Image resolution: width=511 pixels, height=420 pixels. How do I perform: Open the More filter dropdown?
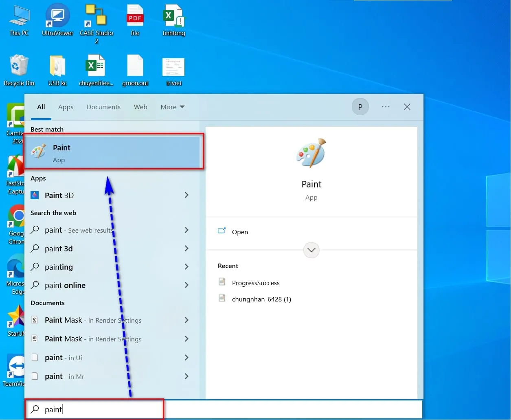point(172,107)
